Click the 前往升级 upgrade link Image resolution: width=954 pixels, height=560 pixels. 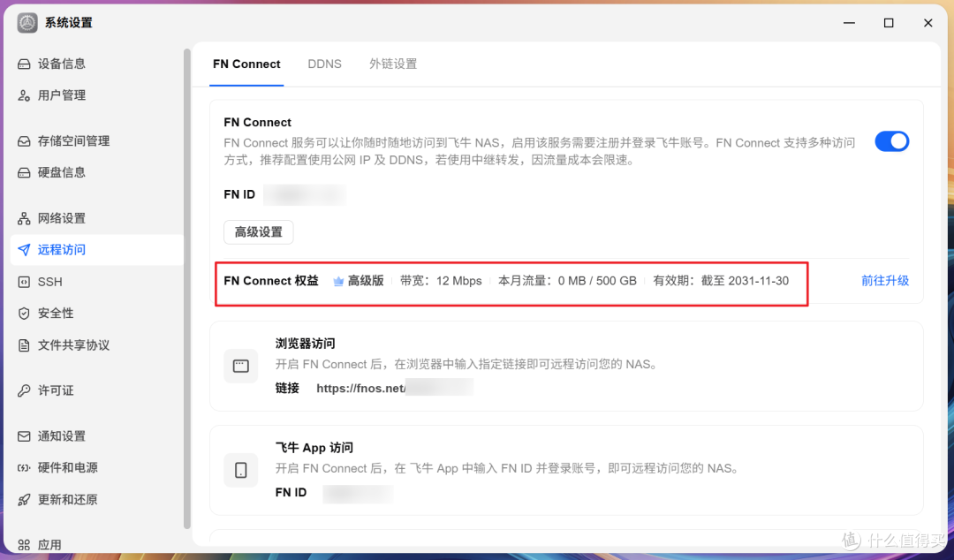[x=884, y=281]
